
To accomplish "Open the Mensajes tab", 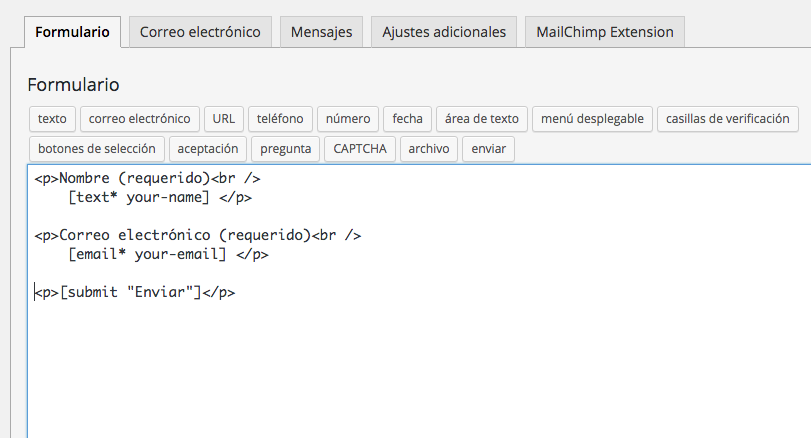I will click(x=321, y=32).
